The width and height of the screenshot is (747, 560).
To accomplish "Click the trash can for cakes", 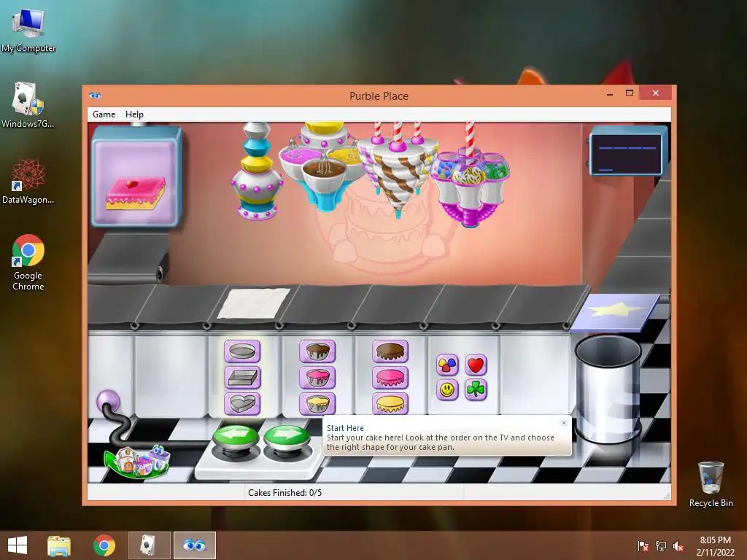I will [608, 388].
